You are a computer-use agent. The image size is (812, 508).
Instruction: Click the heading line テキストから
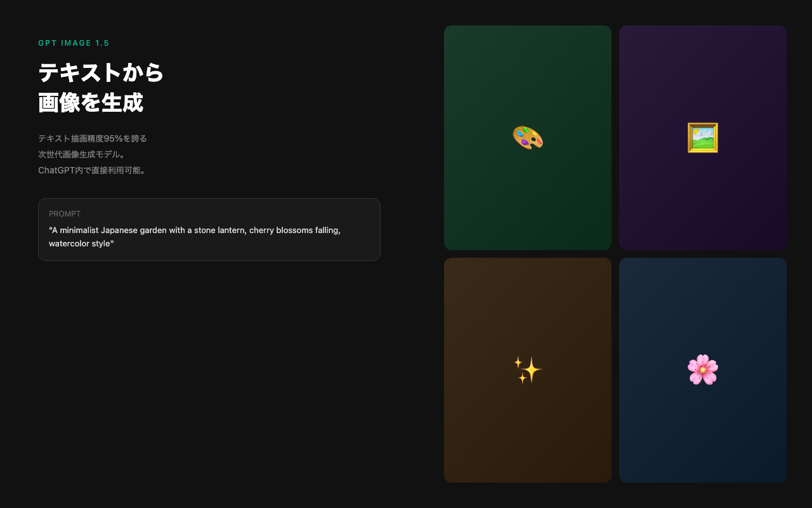pos(101,73)
